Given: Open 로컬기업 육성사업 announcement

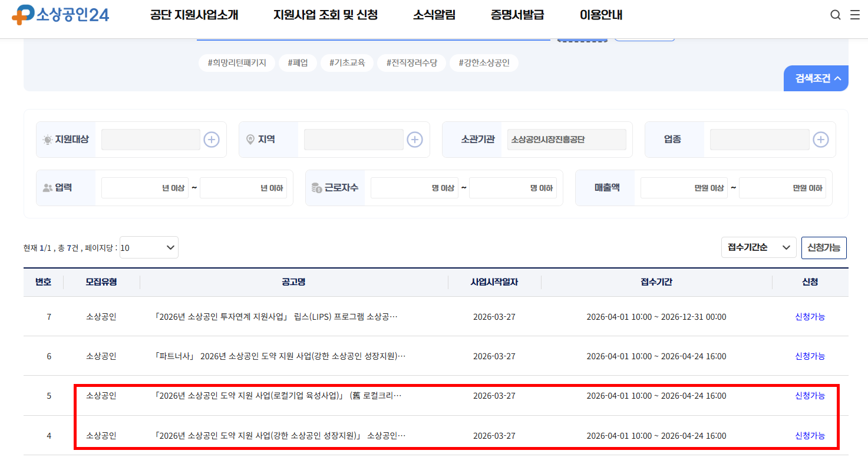Looking at the screenshot, I should 278,396.
